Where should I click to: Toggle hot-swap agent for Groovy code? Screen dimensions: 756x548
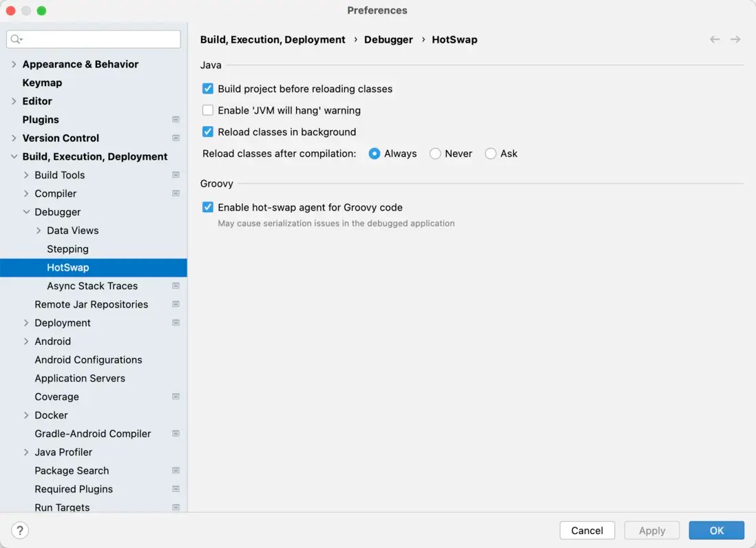[208, 207]
